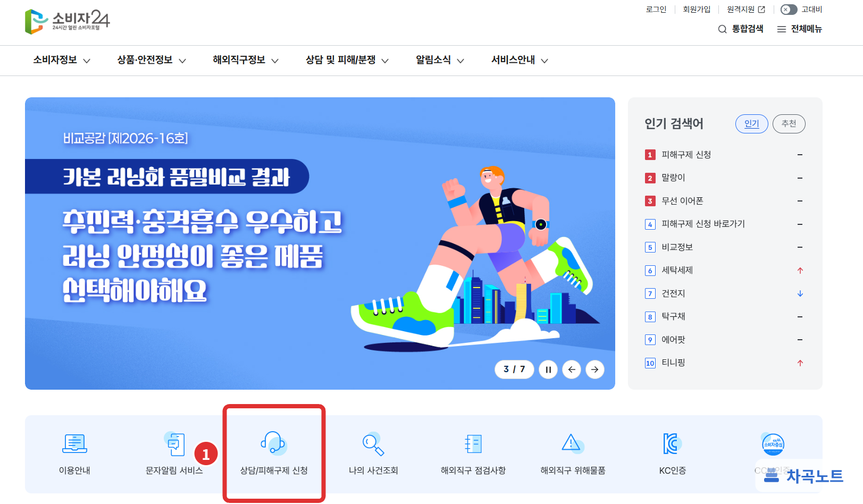Select popular search term 피해구제 신청
The image size is (863, 504).
pos(686,155)
